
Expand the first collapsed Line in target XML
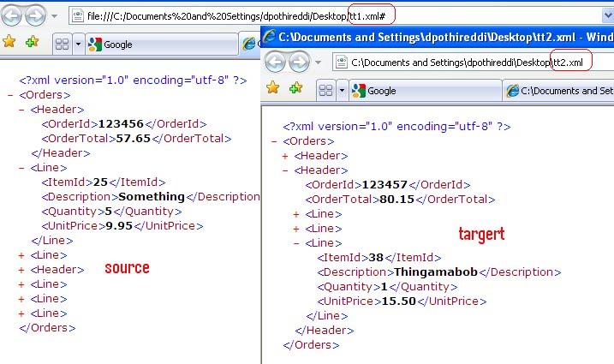296,214
